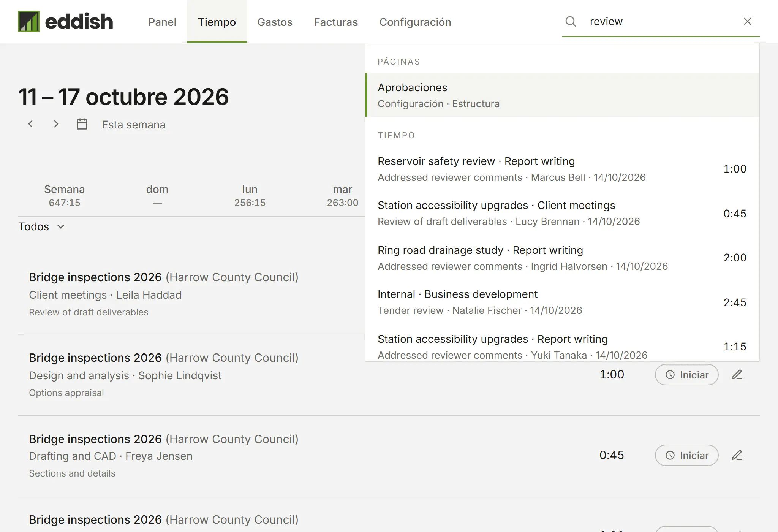Click the 11 – 17 octubre 2026 heading
This screenshot has height=532, width=778.
click(x=123, y=97)
